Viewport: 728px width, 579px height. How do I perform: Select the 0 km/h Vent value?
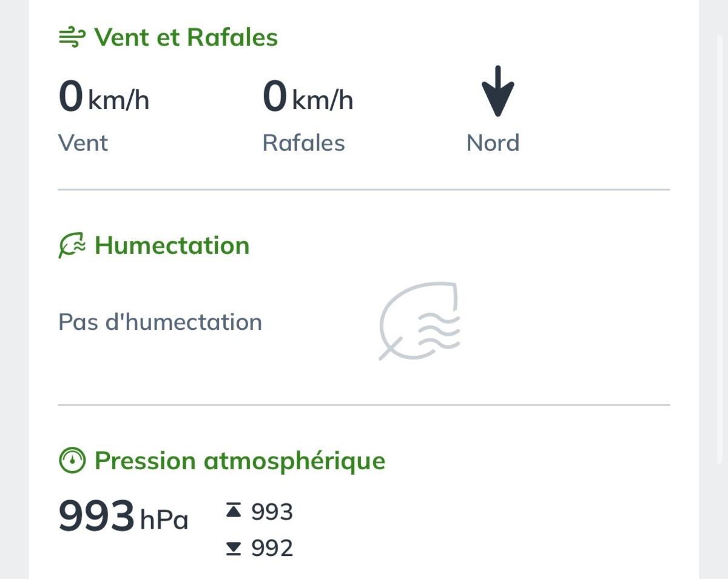pyautogui.click(x=104, y=98)
